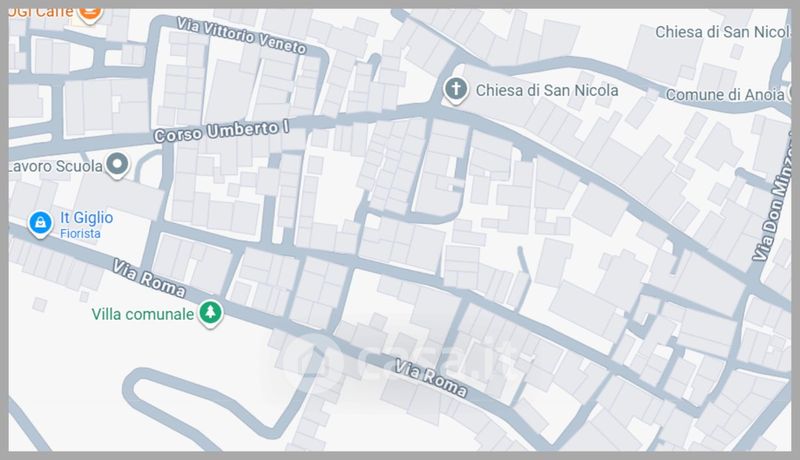Select the church cross map pin

coord(455,90)
